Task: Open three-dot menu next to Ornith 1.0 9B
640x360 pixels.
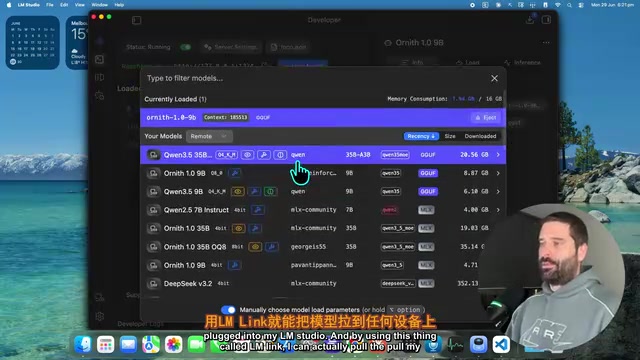Action: tap(546, 42)
